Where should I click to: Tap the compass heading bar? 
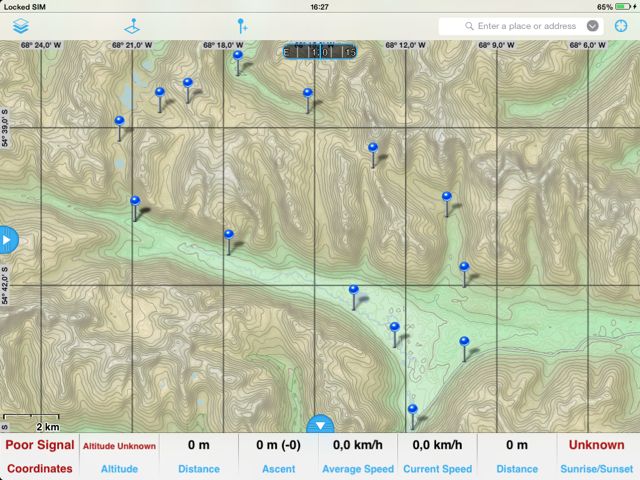pos(320,51)
